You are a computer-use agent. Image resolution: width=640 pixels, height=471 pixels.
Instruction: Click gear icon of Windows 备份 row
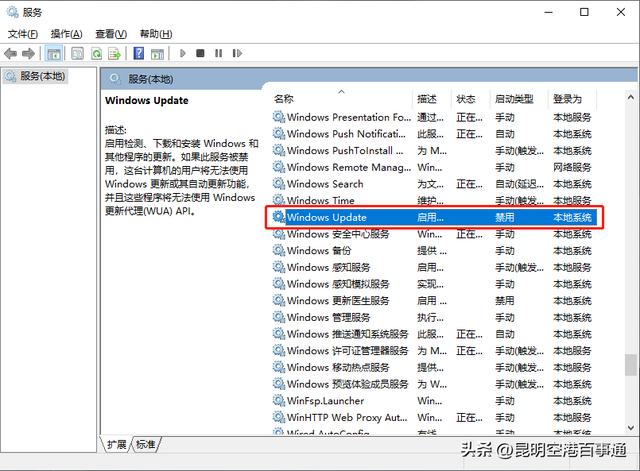pos(278,250)
